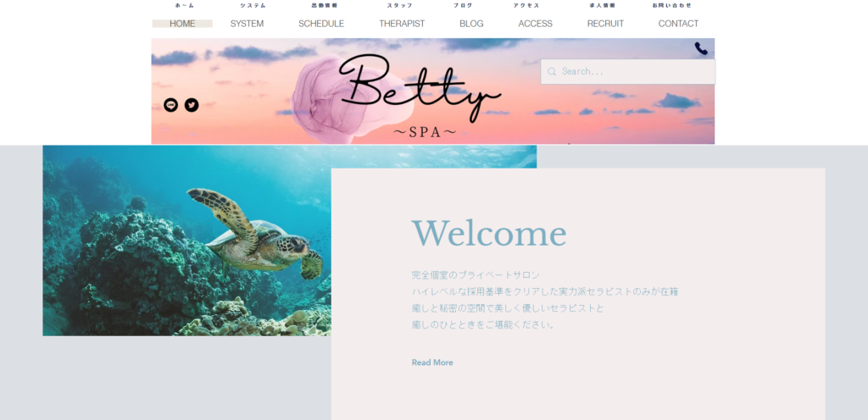Click the Betty SPA logo

(x=420, y=94)
